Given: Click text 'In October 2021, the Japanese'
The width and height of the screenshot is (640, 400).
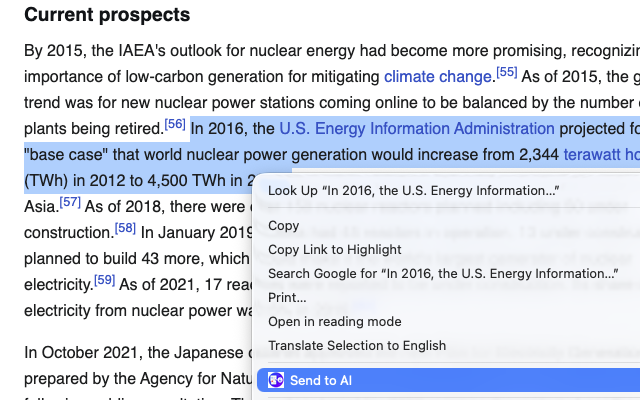Looking at the screenshot, I should 134,353.
